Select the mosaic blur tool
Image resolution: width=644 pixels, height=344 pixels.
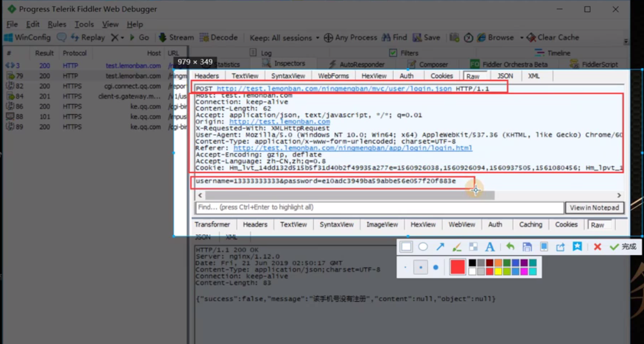pyautogui.click(x=473, y=246)
